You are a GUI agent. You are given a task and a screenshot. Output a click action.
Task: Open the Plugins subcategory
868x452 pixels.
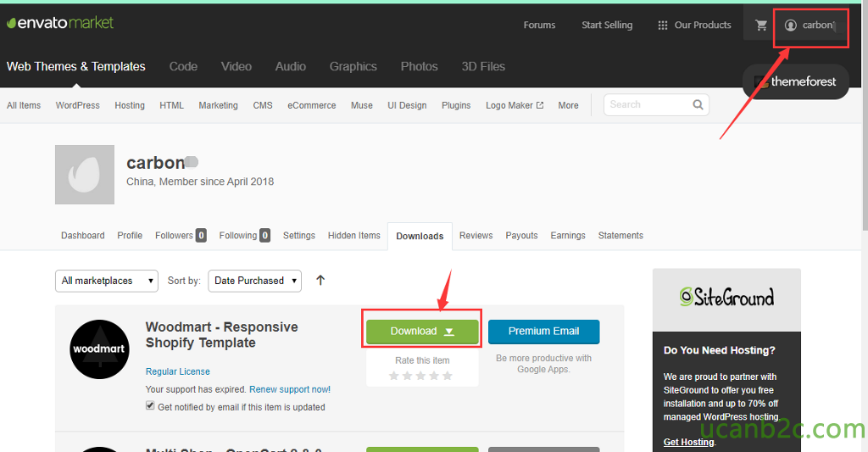[456, 105]
